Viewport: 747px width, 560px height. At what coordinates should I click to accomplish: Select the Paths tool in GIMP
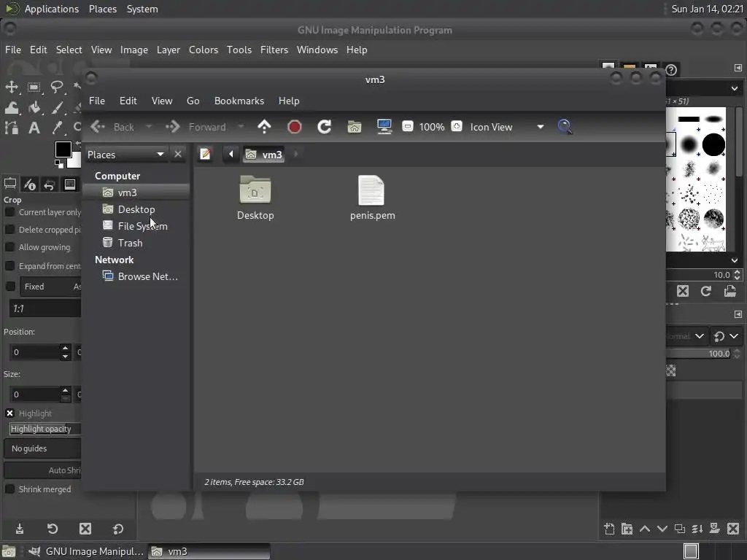click(12, 128)
